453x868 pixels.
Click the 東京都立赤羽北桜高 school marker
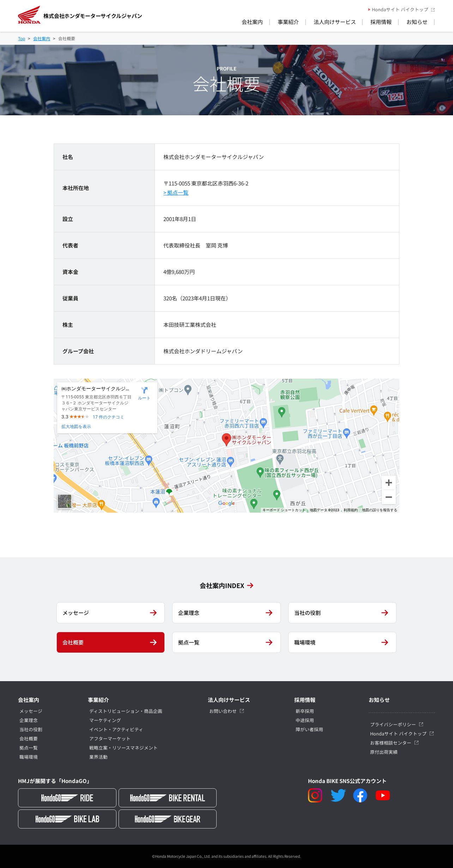[280, 459]
